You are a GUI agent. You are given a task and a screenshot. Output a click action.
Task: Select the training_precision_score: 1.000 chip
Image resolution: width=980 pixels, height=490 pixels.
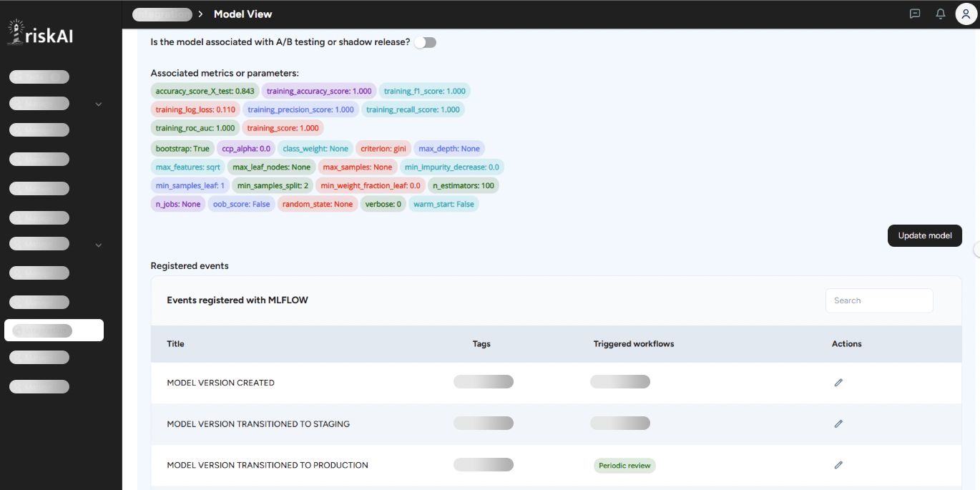pyautogui.click(x=300, y=109)
